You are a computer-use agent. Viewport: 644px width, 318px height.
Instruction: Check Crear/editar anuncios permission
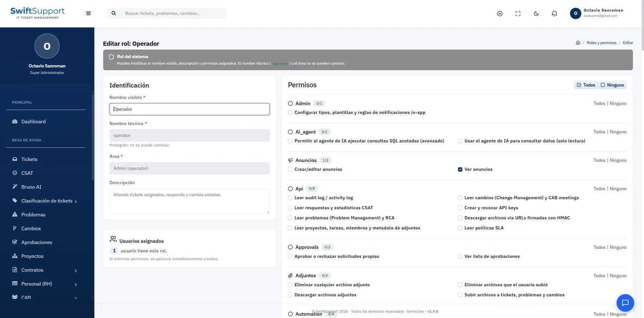click(290, 169)
